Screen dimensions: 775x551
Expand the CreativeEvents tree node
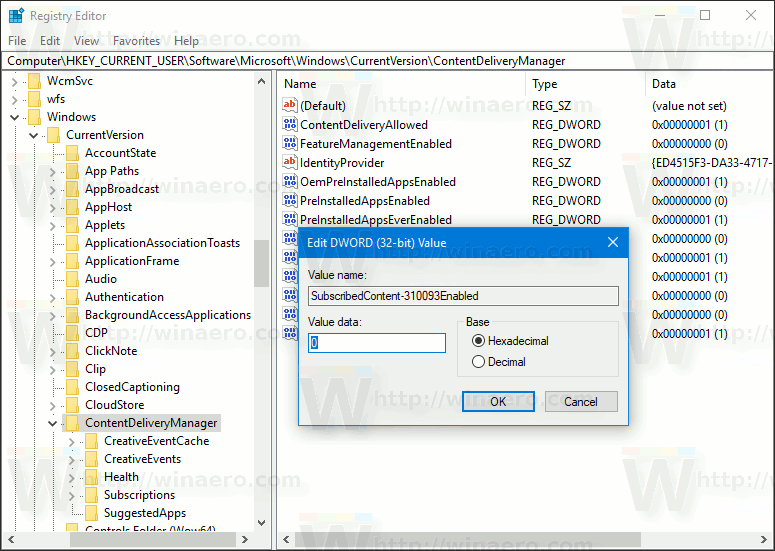point(72,459)
